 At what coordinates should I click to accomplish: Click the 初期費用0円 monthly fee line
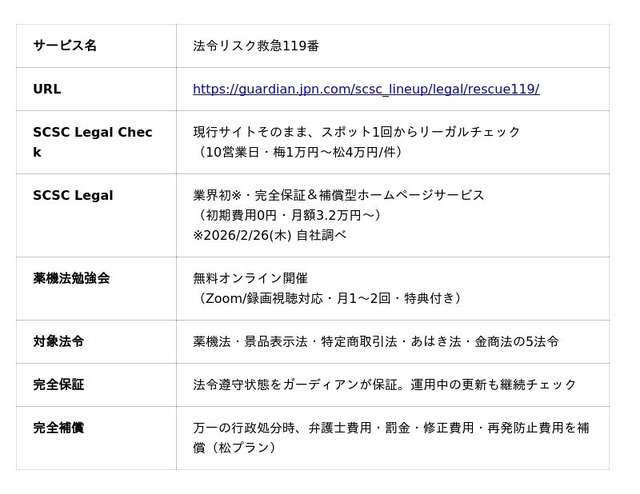click(287, 215)
